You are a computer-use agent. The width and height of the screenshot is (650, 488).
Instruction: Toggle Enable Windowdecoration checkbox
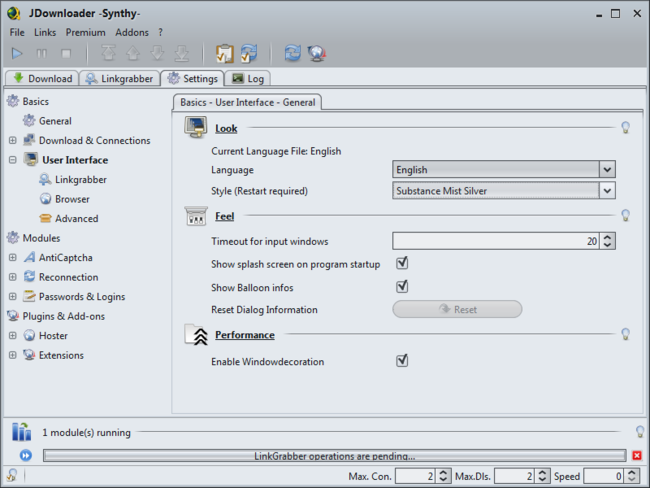click(x=402, y=360)
